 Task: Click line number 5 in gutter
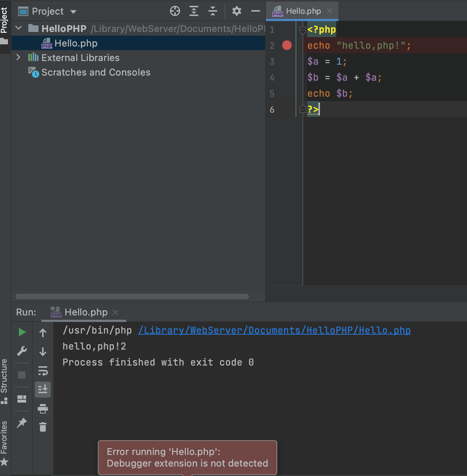[x=272, y=93]
